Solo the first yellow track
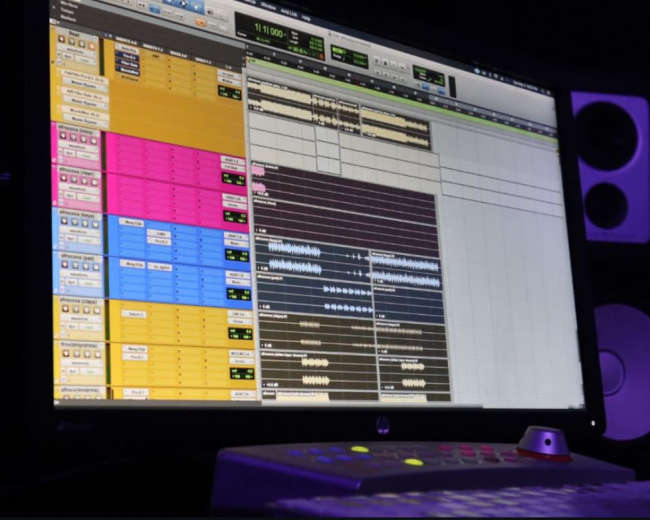The image size is (650, 520). coord(87,310)
